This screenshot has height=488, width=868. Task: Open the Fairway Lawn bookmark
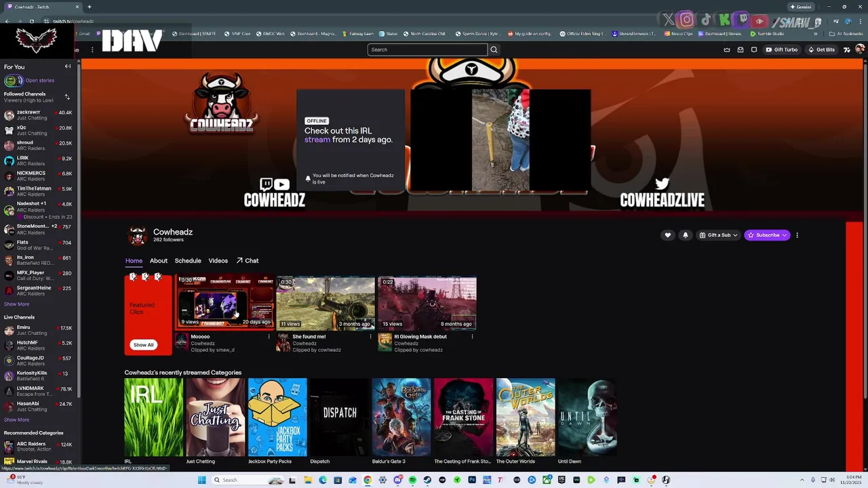click(x=357, y=33)
